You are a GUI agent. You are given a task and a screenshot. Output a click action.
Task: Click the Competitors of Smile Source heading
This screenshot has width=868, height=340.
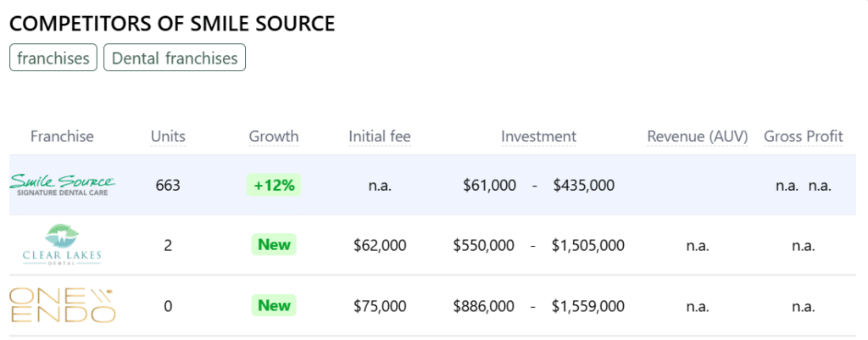coord(172,23)
